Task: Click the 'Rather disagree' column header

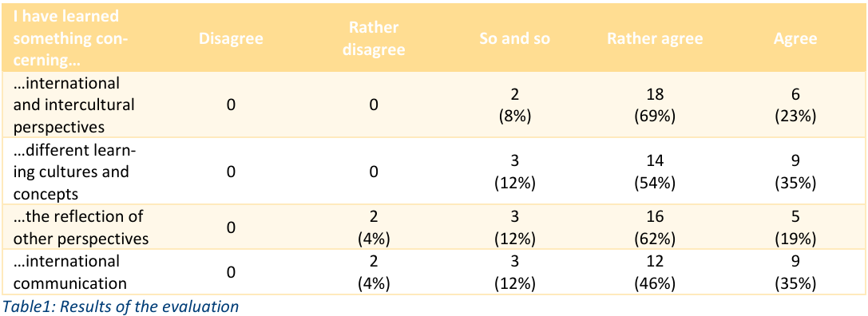Action: (x=374, y=39)
